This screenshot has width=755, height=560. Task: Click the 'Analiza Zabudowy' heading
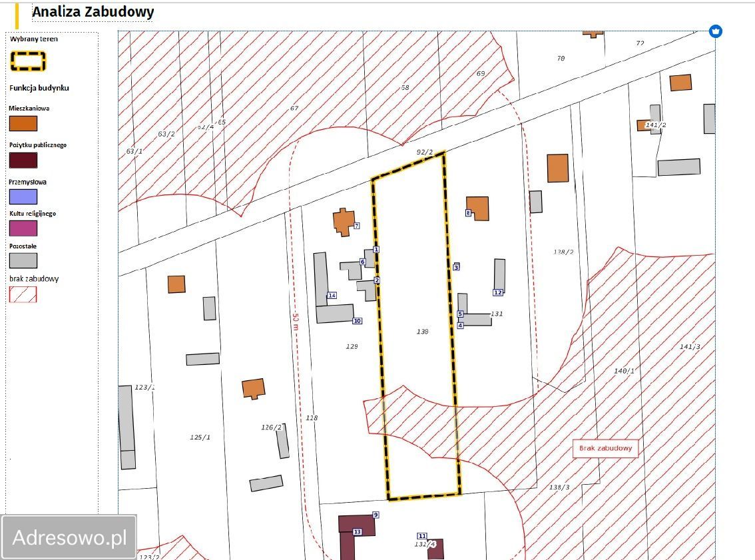pyautogui.click(x=93, y=11)
